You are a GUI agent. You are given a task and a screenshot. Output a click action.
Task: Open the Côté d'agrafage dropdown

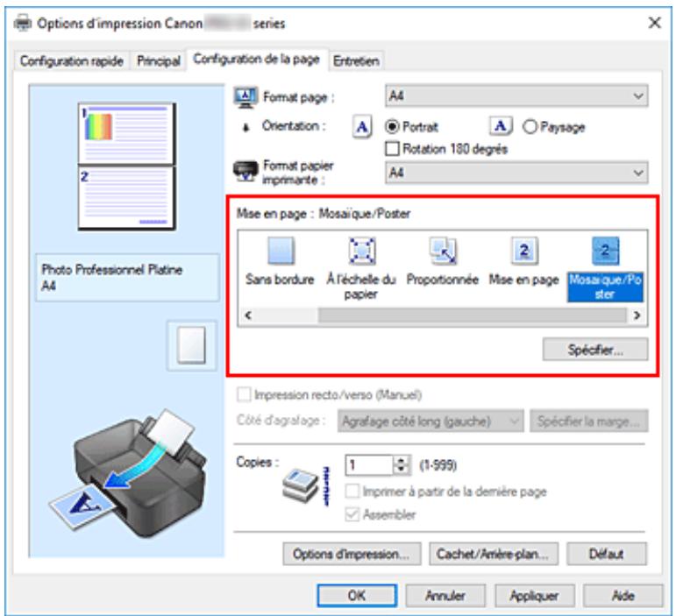coord(431,421)
